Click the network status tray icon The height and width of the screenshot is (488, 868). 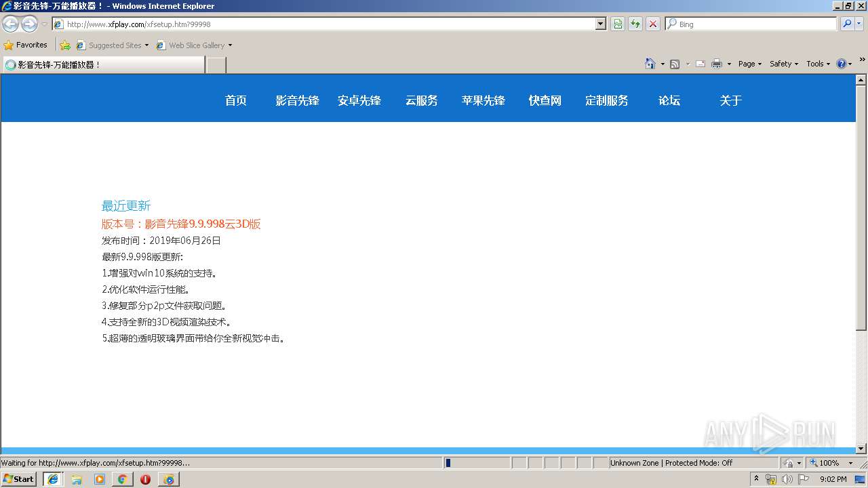[x=771, y=479]
